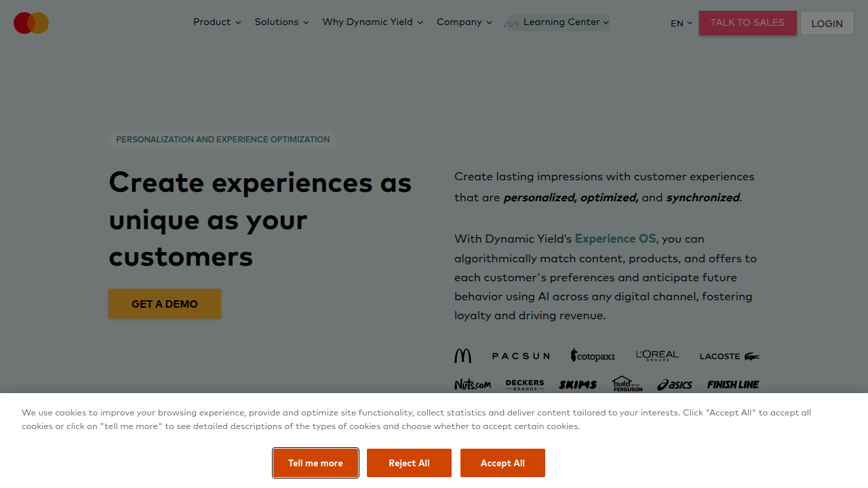
Task: Click the McDonald's logo
Action: pos(462,356)
